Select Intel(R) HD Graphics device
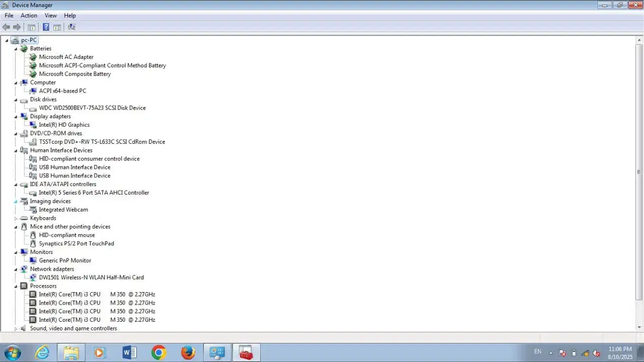This screenshot has height=362, width=644. click(64, 125)
